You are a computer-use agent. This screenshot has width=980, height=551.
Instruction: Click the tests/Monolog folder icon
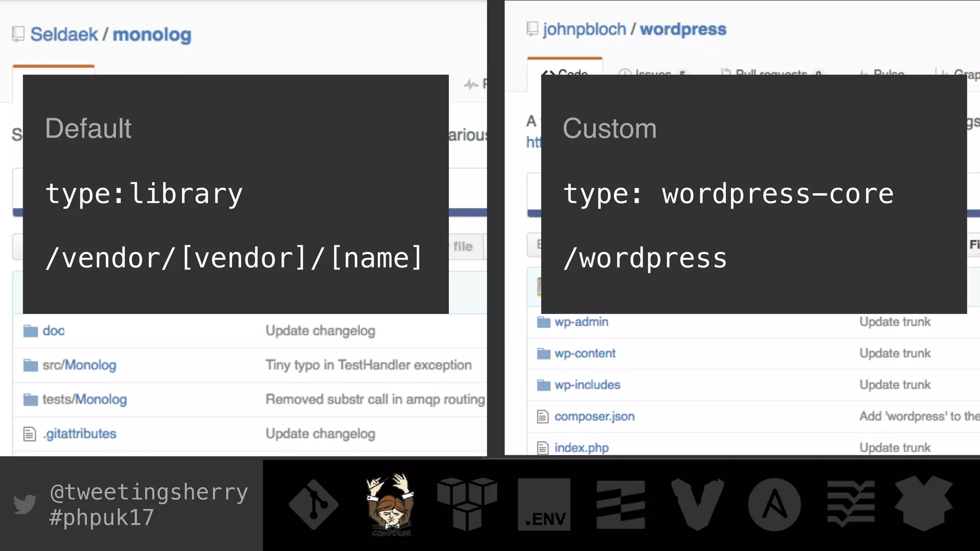click(x=31, y=399)
